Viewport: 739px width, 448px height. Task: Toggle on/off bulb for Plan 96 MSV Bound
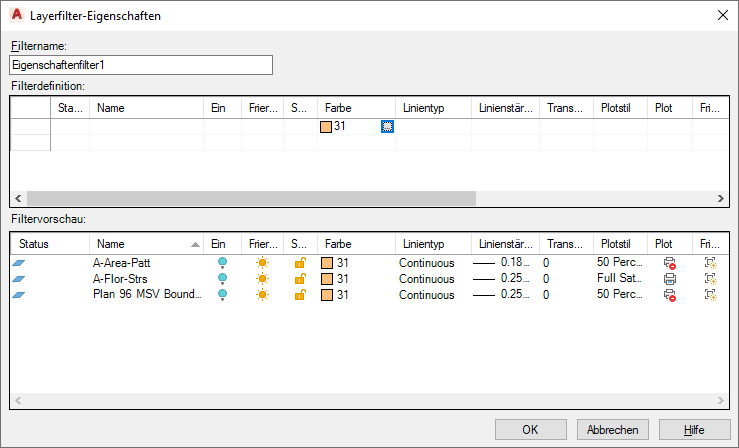222,295
